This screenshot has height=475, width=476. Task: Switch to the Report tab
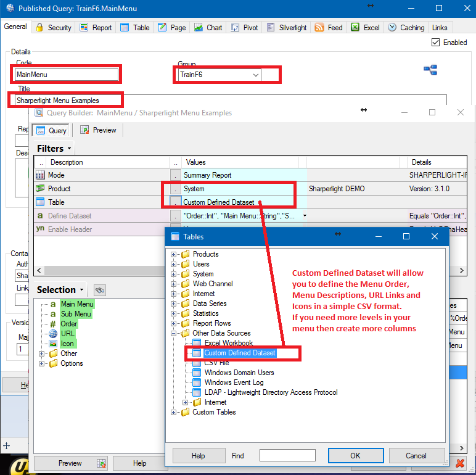(96, 28)
